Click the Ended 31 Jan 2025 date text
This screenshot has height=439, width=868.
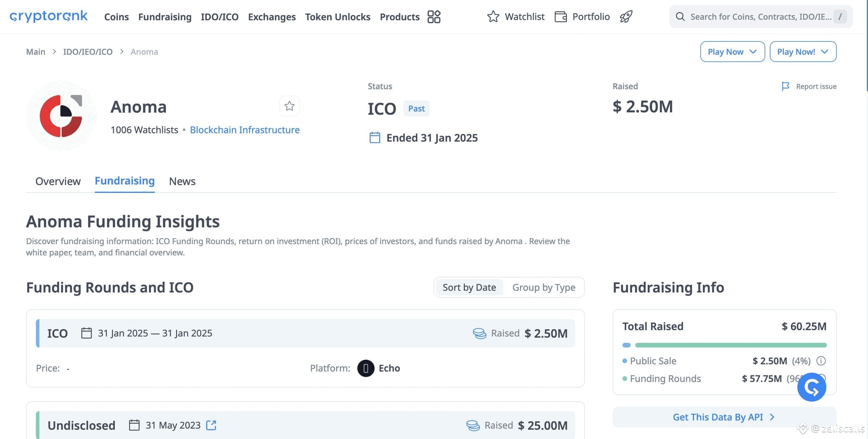[x=432, y=138]
